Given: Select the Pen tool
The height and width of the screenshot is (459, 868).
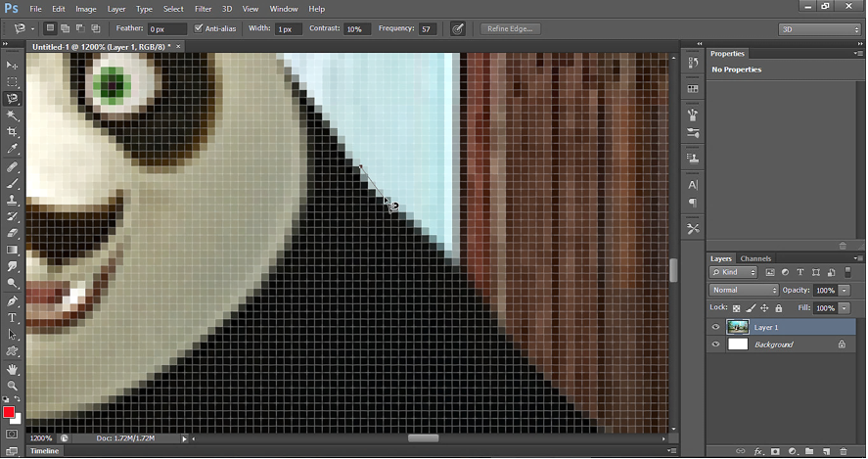Looking at the screenshot, I should click(12, 301).
